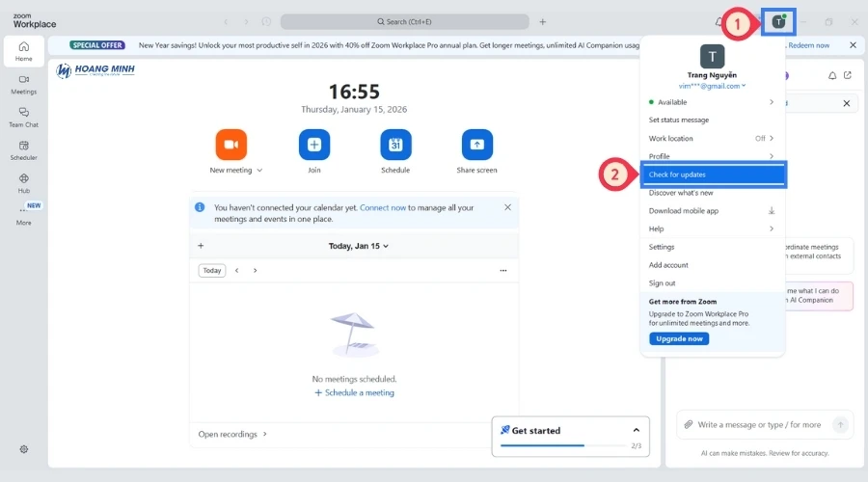Click the Search (Ctrl+E) field
This screenshot has height=482, width=868.
(405, 21)
